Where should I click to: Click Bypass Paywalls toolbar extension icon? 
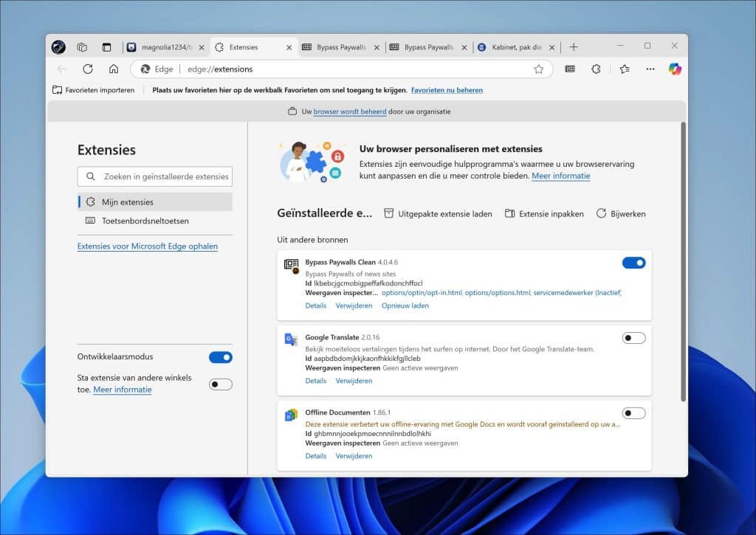tap(570, 69)
